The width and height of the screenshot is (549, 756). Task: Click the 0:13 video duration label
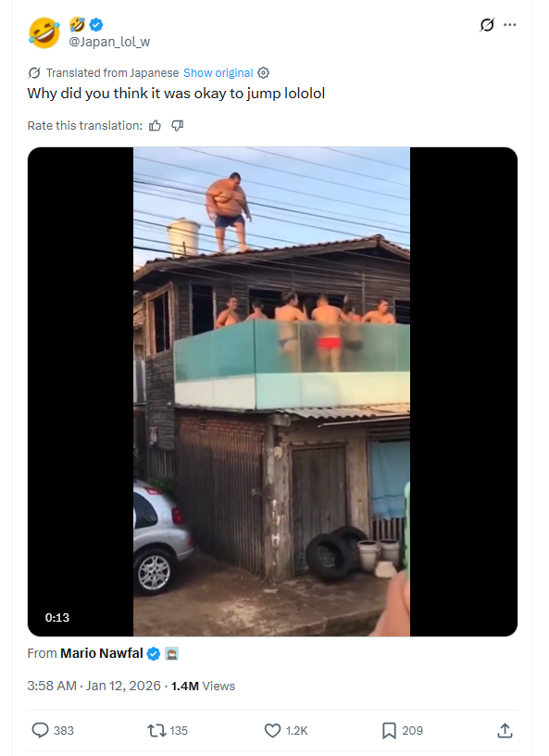[57, 618]
